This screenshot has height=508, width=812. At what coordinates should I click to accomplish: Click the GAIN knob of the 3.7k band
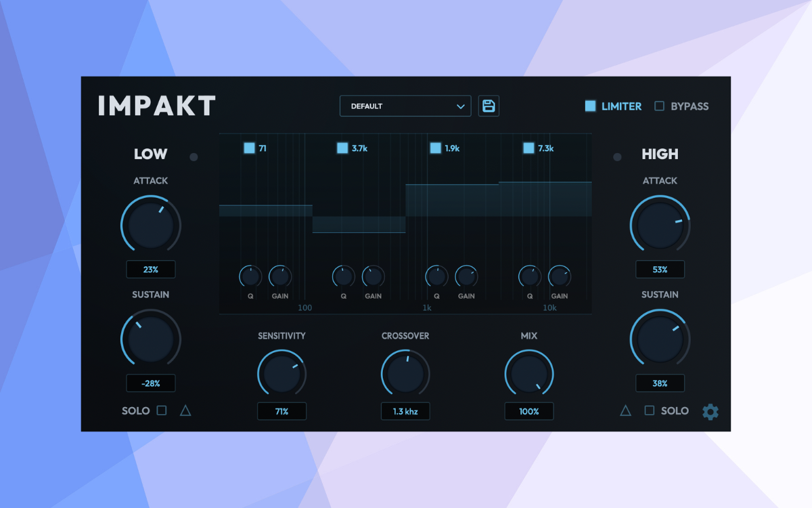click(374, 276)
